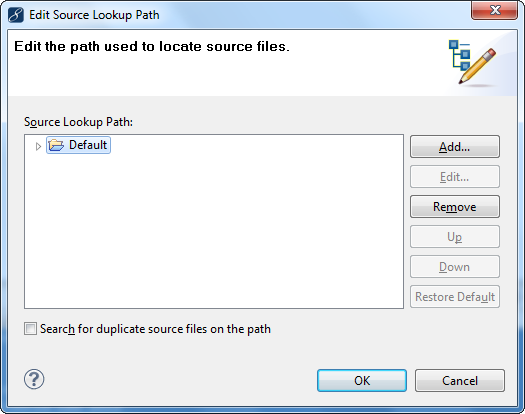525x414 pixels.
Task: Click the application icon in title bar
Action: tap(16, 15)
